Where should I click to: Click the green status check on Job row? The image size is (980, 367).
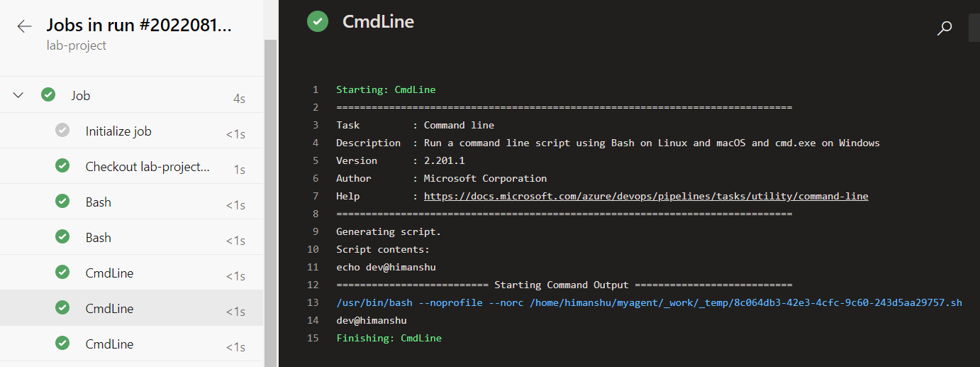tap(48, 94)
